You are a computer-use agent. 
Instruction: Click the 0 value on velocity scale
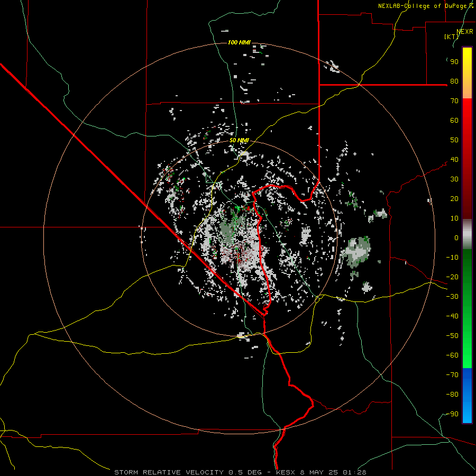point(456,238)
